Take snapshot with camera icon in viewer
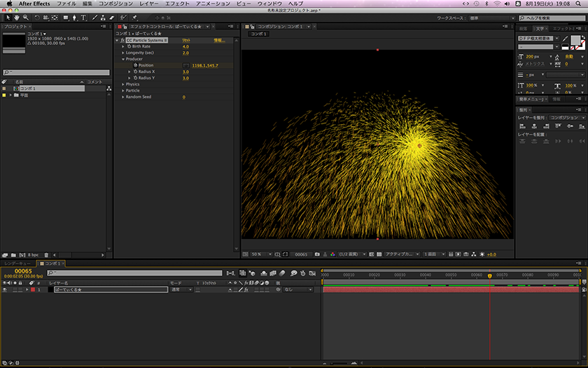Viewport: 588px width, 368px height. (x=317, y=254)
